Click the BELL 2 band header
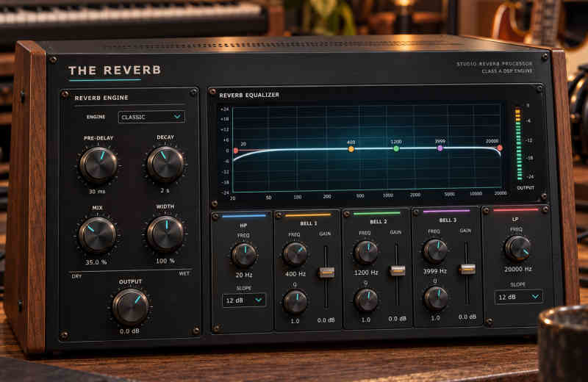Image resolution: width=588 pixels, height=382 pixels. pos(378,222)
